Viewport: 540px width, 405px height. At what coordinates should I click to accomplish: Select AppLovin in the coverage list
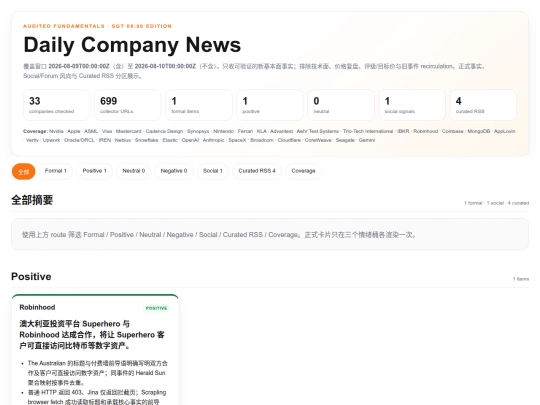coord(505,131)
